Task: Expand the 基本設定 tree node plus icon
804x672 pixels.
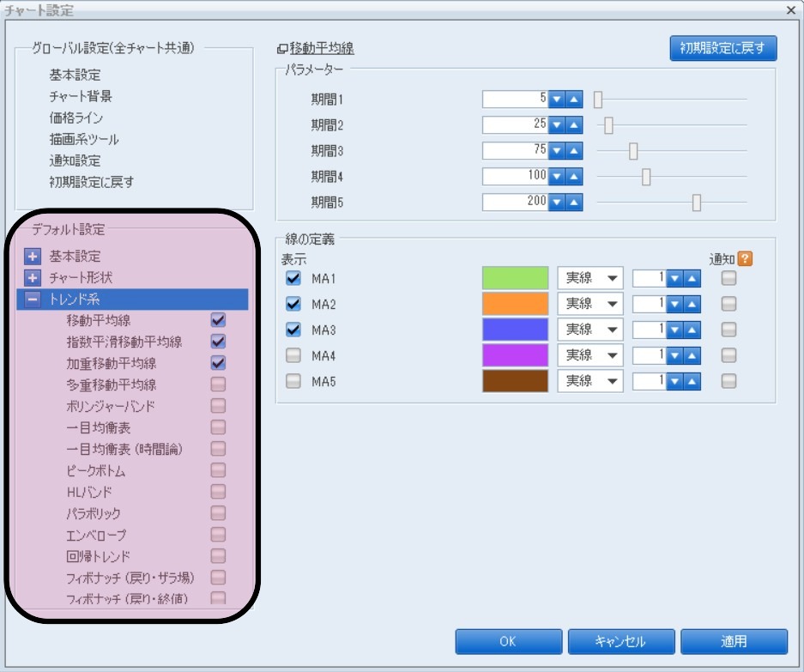Action: coord(33,257)
